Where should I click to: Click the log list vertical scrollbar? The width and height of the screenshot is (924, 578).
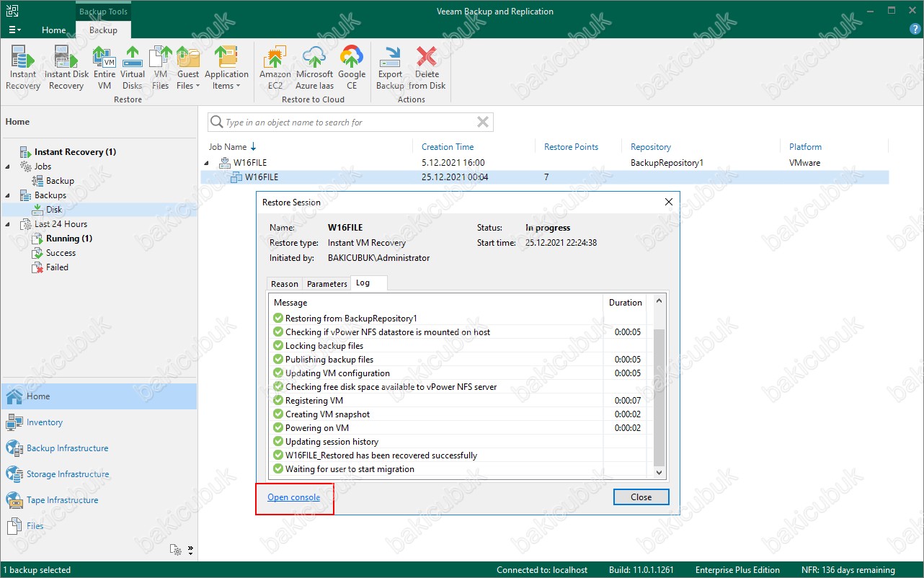(659, 396)
